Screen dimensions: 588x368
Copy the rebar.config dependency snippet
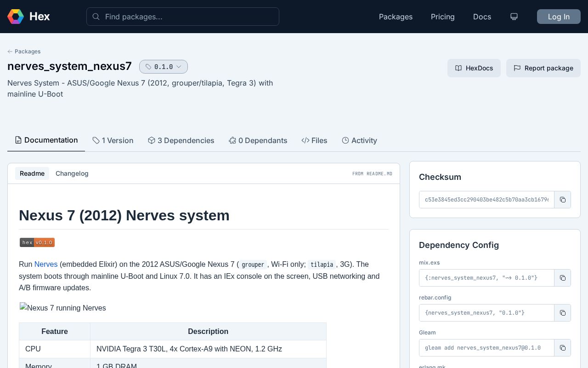click(x=563, y=313)
